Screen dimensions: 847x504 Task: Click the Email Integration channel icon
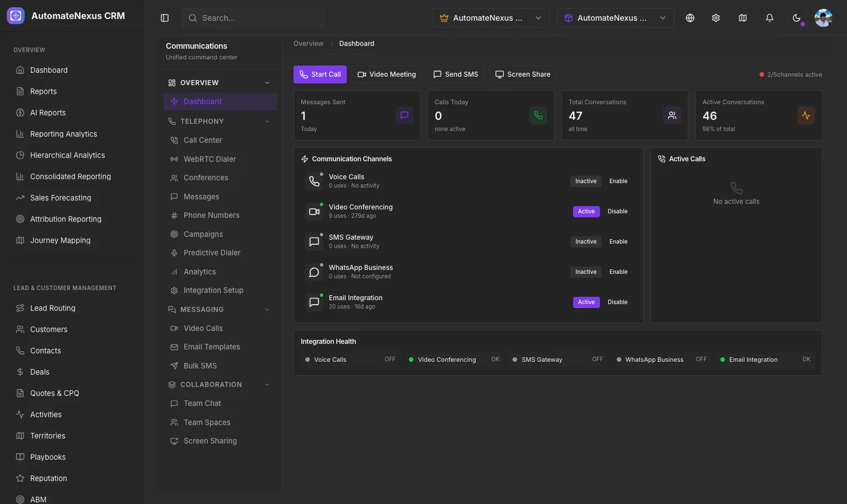click(x=314, y=302)
